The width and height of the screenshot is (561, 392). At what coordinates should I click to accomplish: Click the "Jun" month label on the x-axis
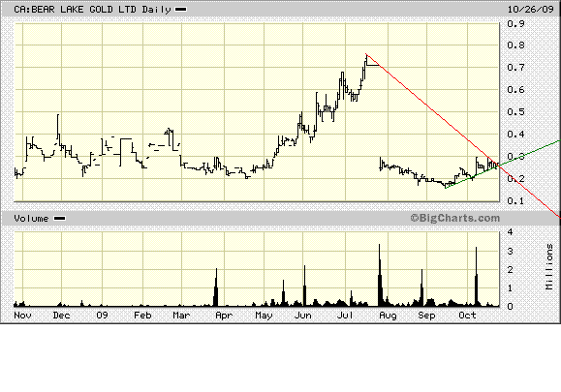302,316
